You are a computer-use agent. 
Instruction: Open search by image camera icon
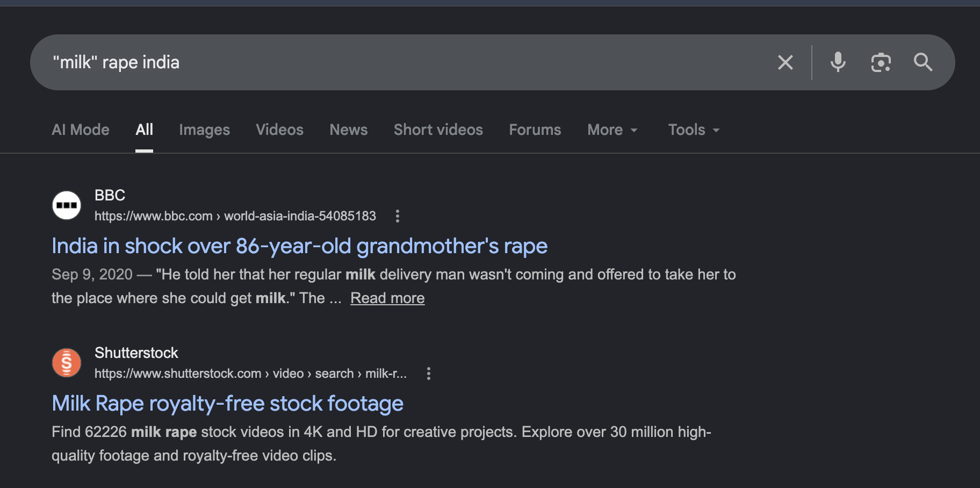pos(881,62)
